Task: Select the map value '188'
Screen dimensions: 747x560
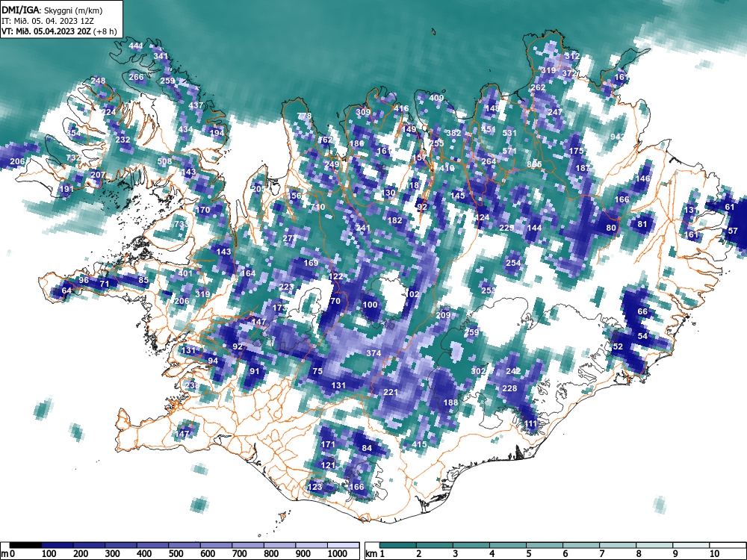Action: pos(450,402)
